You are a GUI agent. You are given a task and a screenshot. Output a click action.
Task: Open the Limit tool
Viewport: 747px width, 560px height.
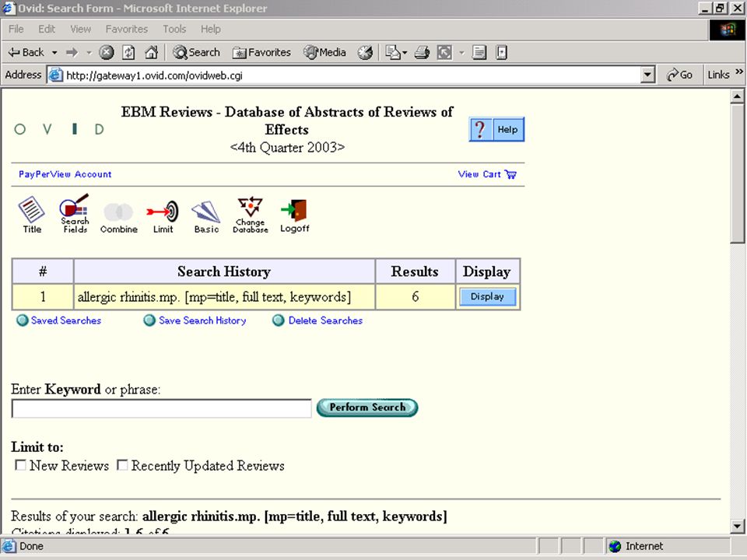point(163,217)
